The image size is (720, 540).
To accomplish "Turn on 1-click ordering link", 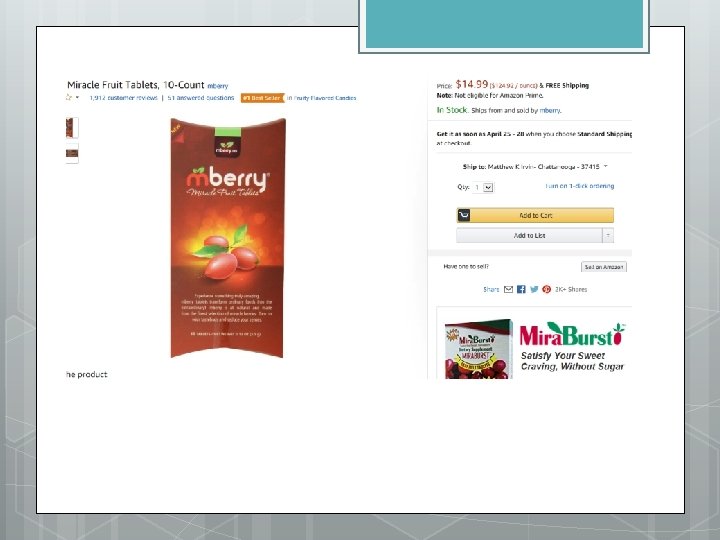I will point(579,186).
